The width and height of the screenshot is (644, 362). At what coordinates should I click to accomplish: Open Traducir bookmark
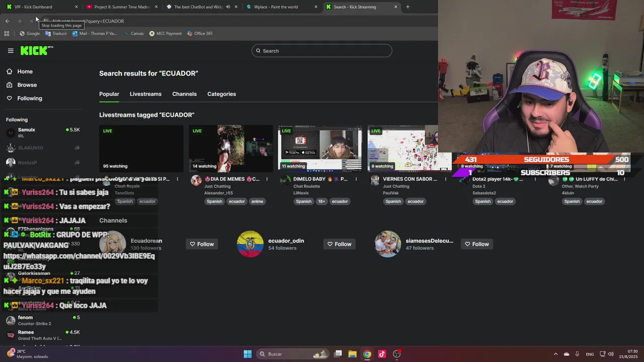tap(56, 34)
